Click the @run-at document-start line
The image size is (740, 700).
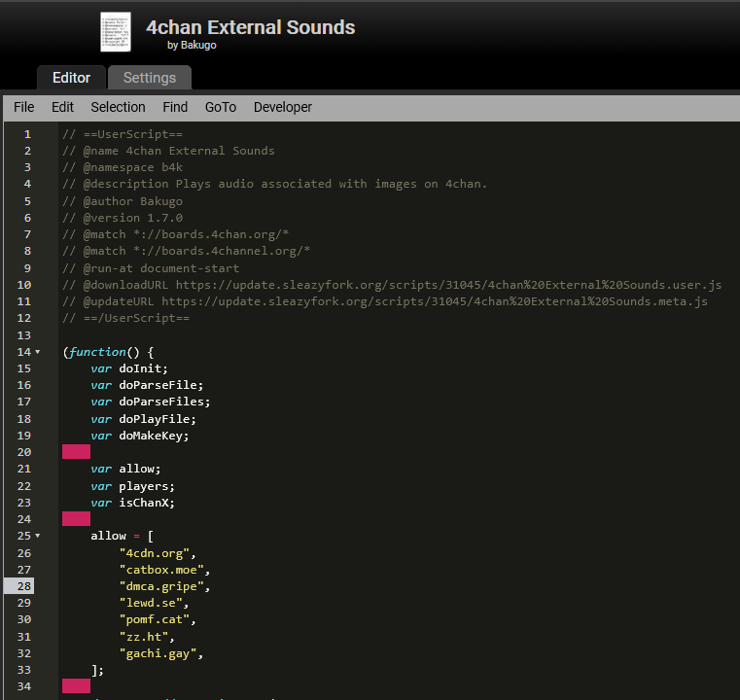pyautogui.click(x=151, y=268)
